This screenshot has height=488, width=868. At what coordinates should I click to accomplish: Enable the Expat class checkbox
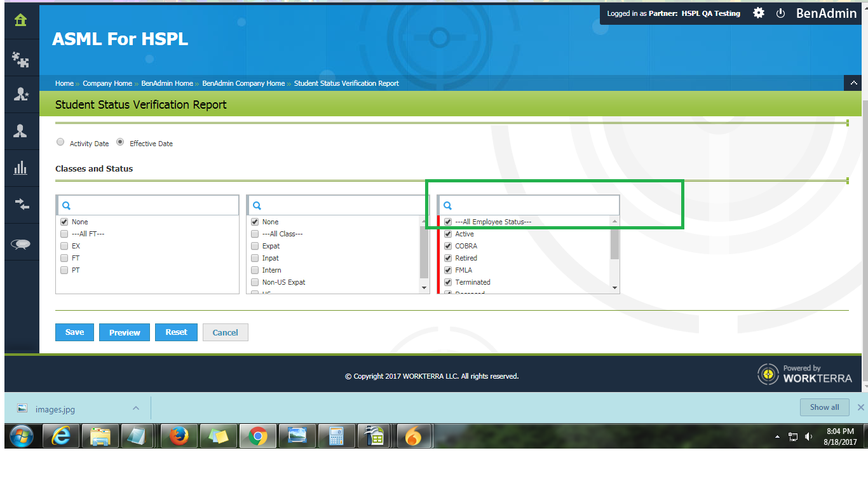click(x=255, y=246)
